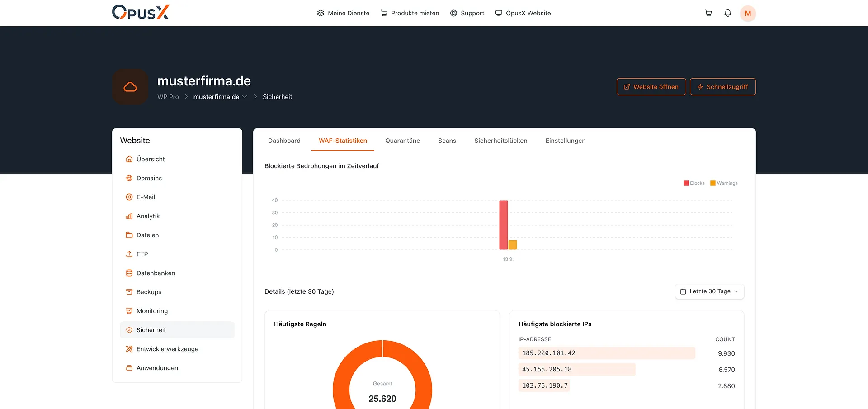Image resolution: width=868 pixels, height=409 pixels.
Task: Toggle the Warnings series in chart legend
Action: [724, 183]
